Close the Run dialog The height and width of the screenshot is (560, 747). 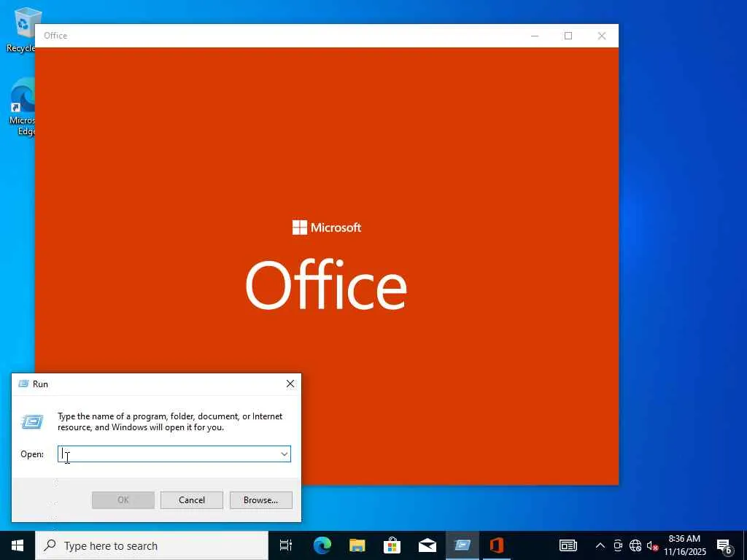click(290, 384)
